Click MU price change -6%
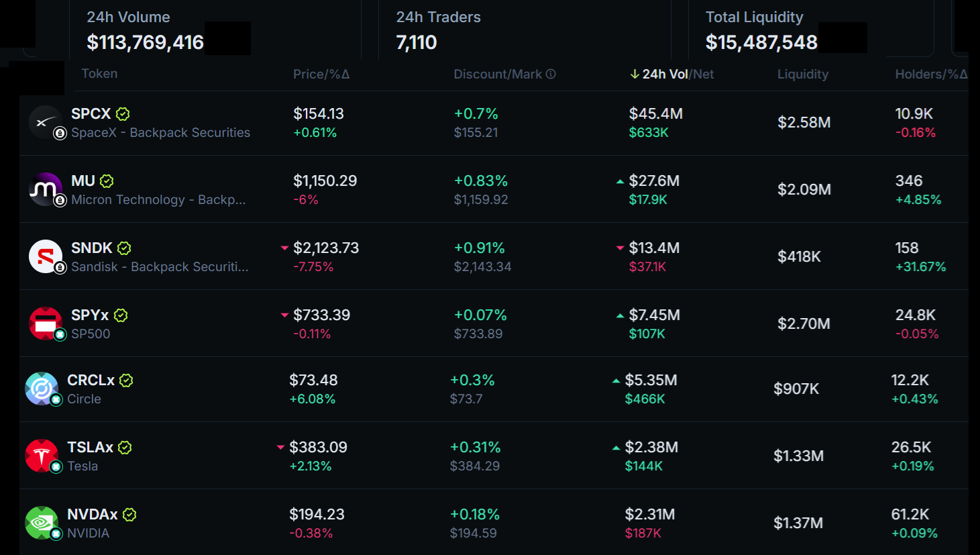 (306, 199)
